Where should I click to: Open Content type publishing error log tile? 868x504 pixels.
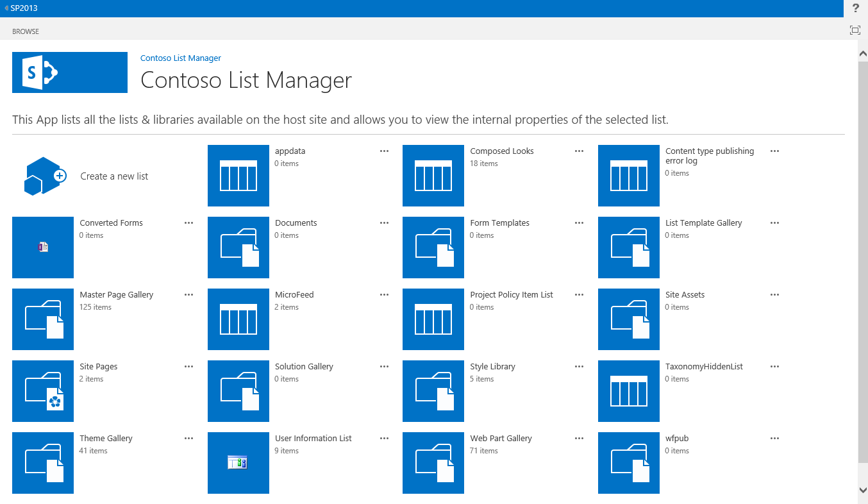pos(629,176)
